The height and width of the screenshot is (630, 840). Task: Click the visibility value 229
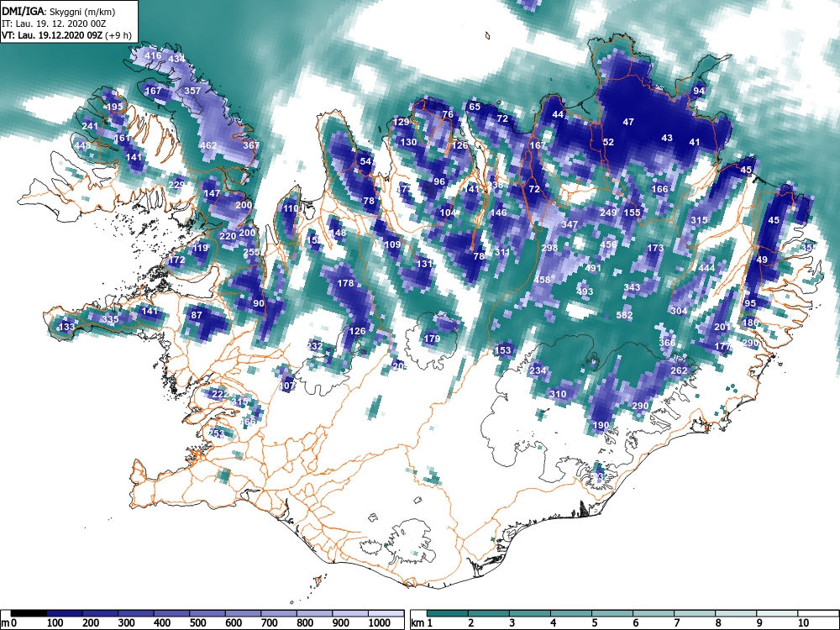176,185
